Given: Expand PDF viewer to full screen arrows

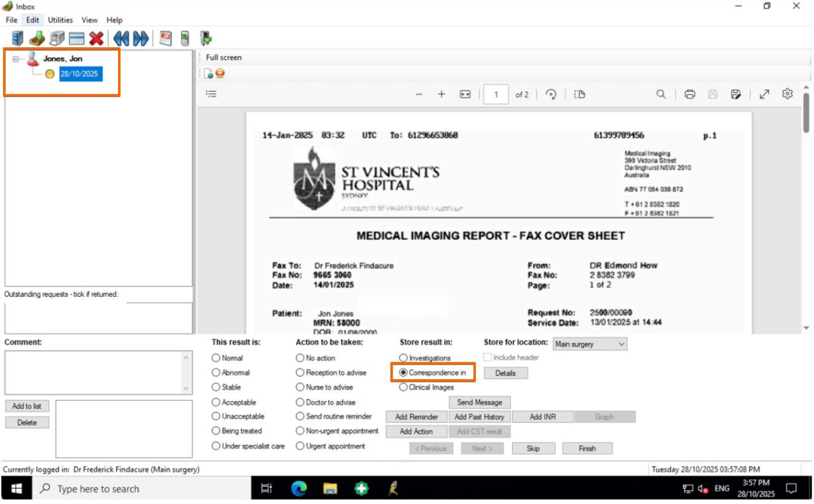Looking at the screenshot, I should point(764,95).
